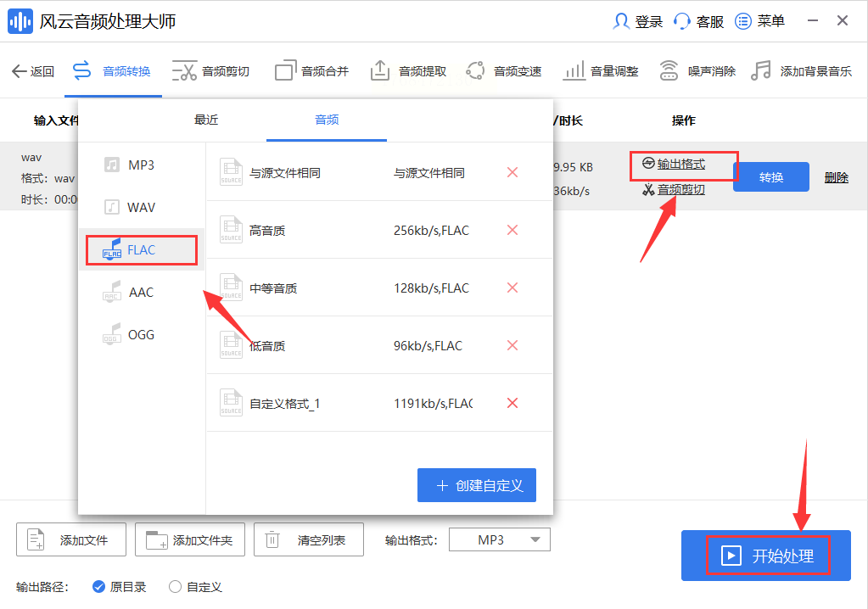Choose the 中等音质 128kb/s FLAC preset

coord(339,288)
